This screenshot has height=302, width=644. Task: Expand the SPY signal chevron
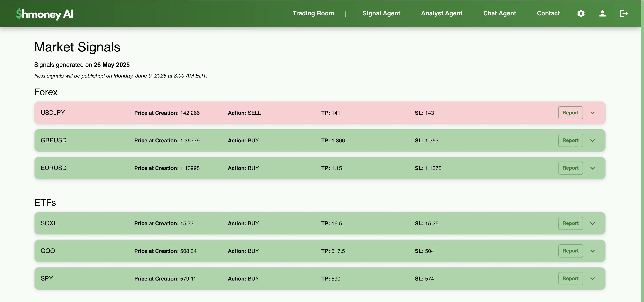tap(592, 279)
